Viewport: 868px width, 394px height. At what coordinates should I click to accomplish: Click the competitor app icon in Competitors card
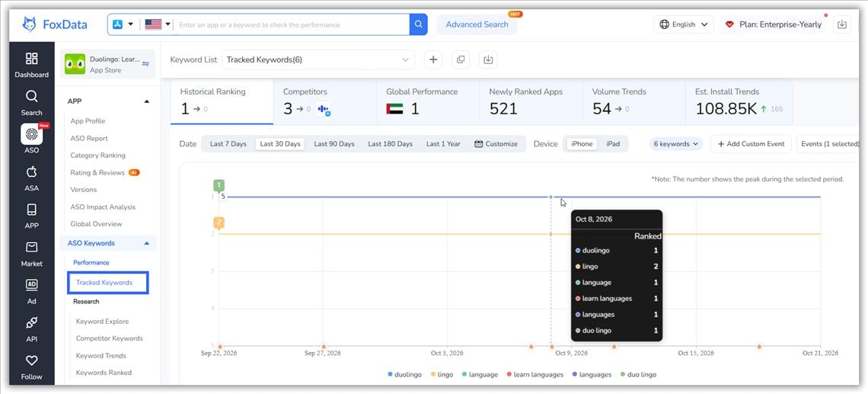324,109
